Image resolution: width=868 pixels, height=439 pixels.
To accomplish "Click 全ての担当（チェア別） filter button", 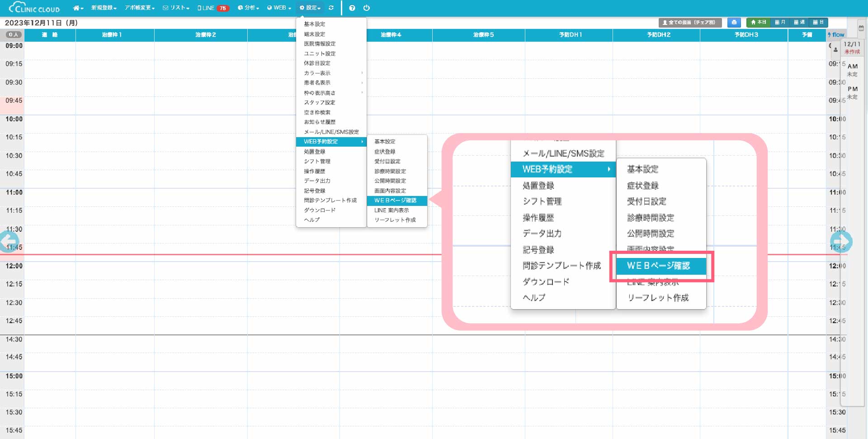I will (689, 22).
